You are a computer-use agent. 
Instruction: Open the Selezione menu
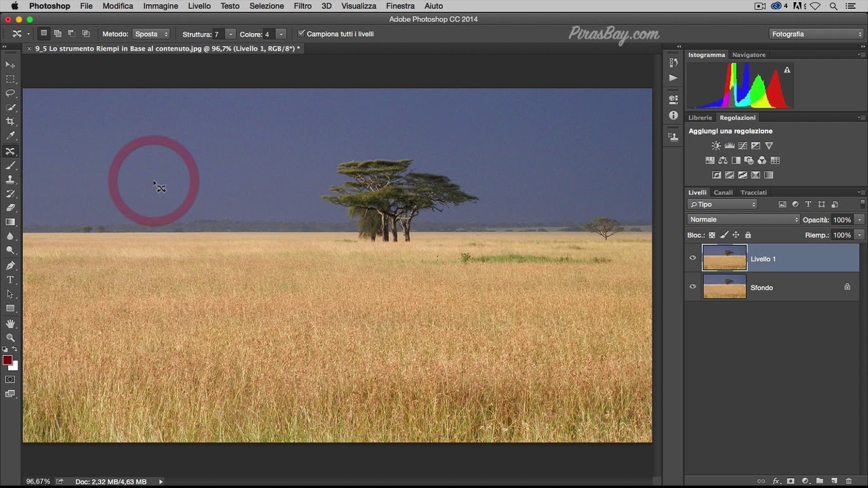coord(267,6)
